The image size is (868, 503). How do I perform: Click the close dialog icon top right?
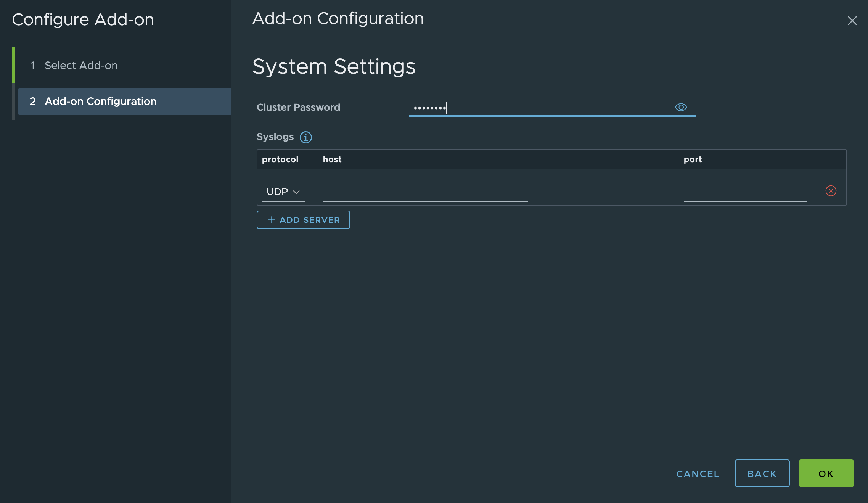852,19
